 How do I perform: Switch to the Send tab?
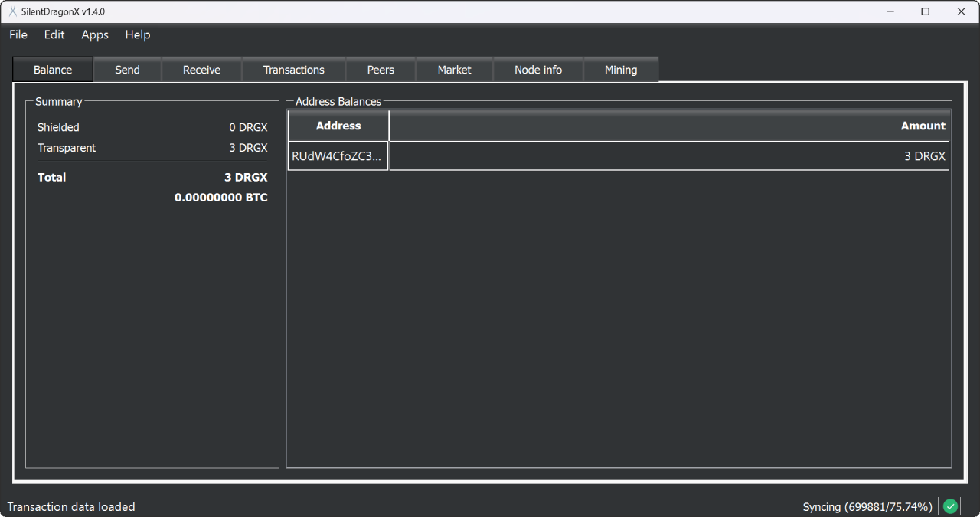127,69
